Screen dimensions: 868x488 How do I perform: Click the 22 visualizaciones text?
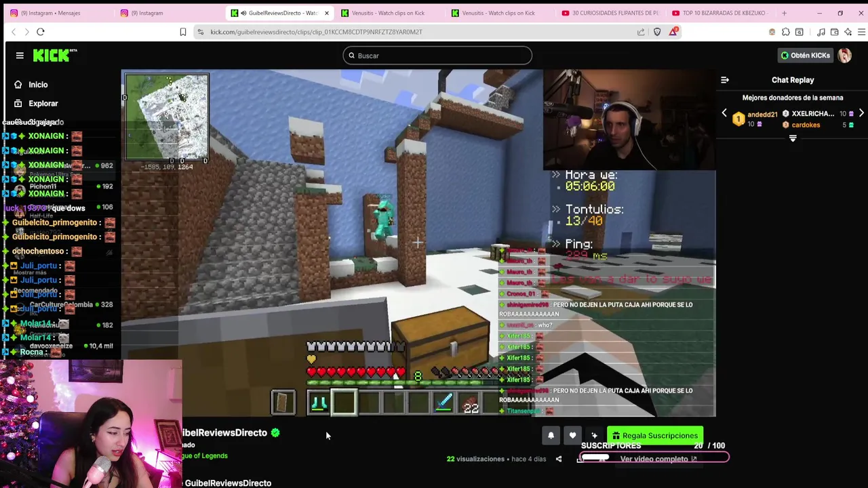coord(475,459)
